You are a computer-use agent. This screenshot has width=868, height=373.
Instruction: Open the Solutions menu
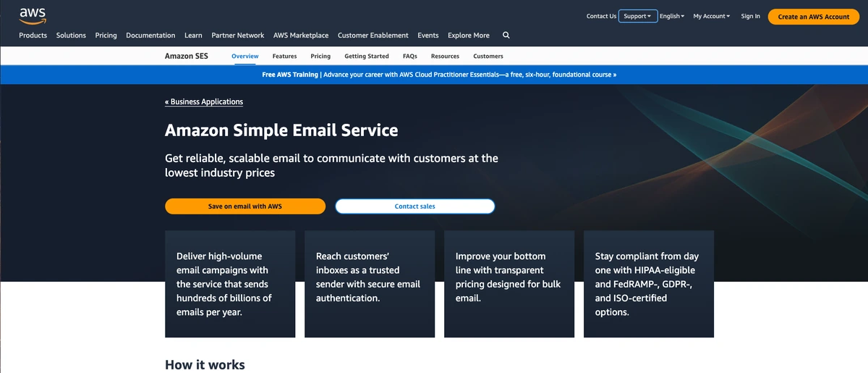pyautogui.click(x=71, y=35)
